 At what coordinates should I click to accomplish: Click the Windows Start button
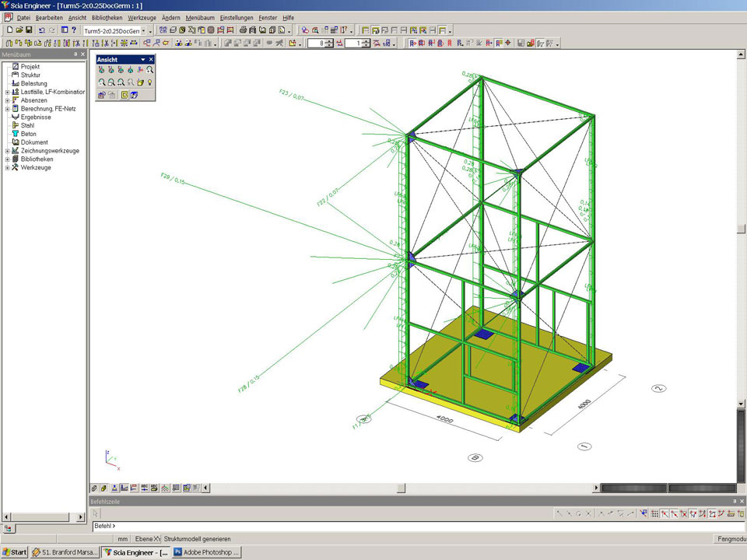[x=14, y=552]
